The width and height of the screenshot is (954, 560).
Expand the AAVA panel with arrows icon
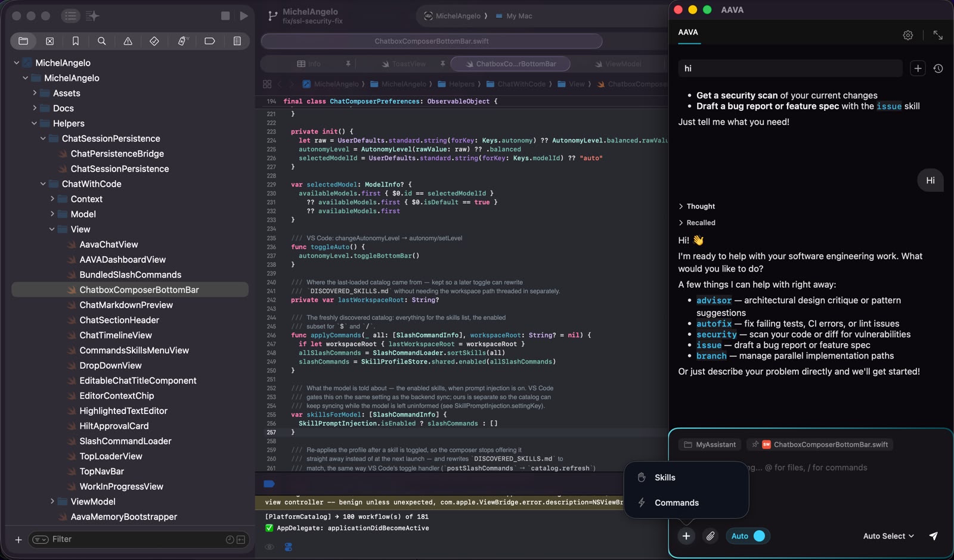pyautogui.click(x=938, y=35)
